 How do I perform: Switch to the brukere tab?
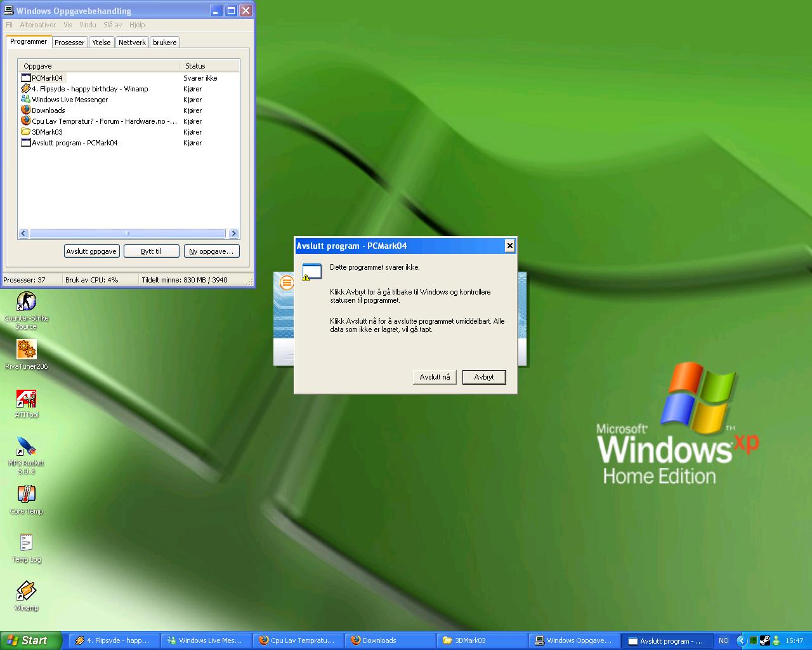(x=164, y=43)
